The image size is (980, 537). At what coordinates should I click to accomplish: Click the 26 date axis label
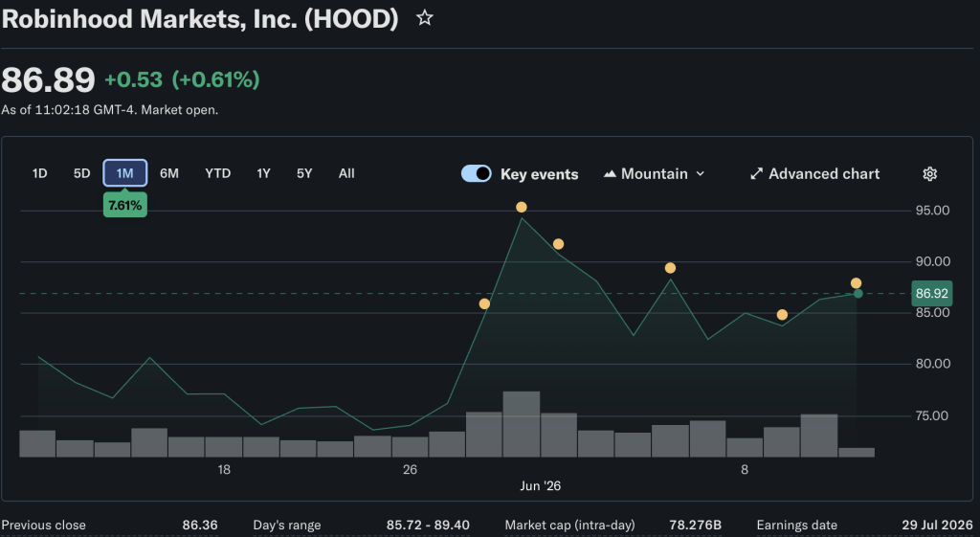(410, 469)
